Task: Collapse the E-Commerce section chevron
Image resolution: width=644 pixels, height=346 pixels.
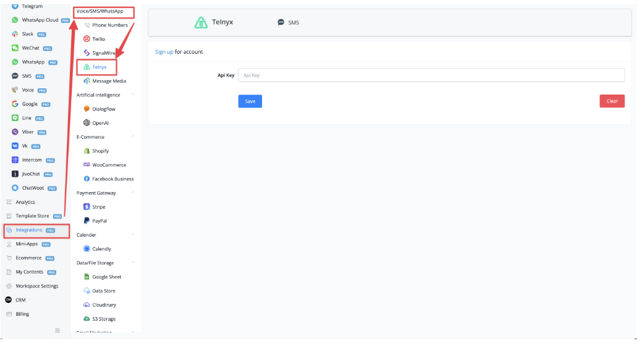Action: [133, 137]
